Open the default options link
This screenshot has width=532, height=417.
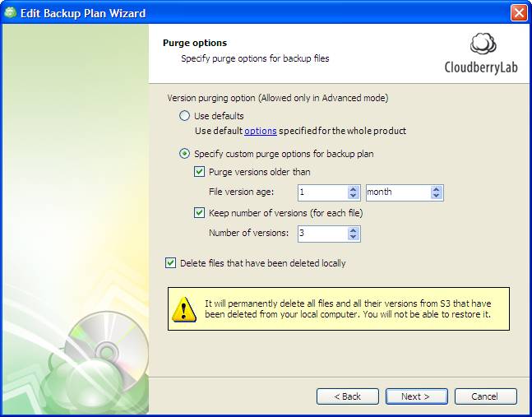point(261,131)
